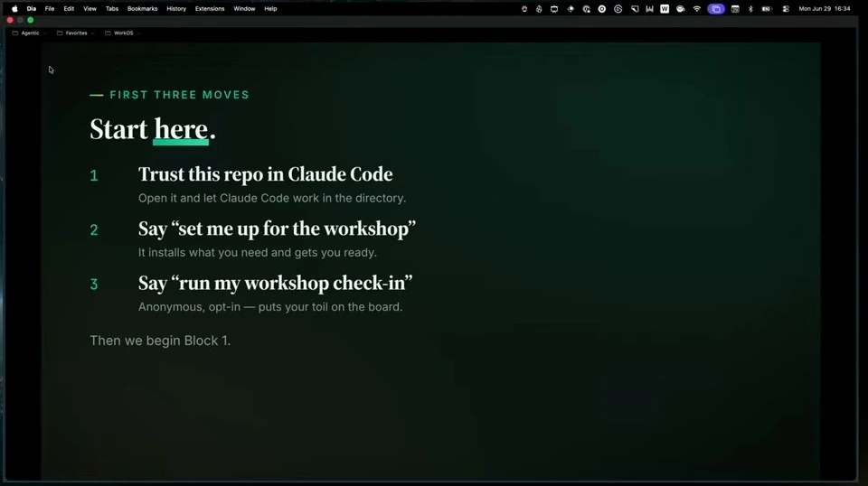Open the Help menu
Screen dimensions: 868x486
[270, 9]
